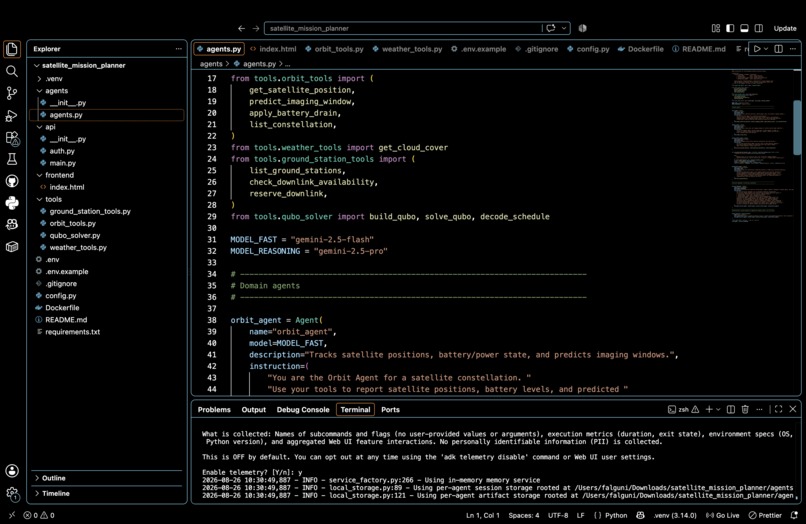Open the GitHub view in activity bar

point(12,181)
